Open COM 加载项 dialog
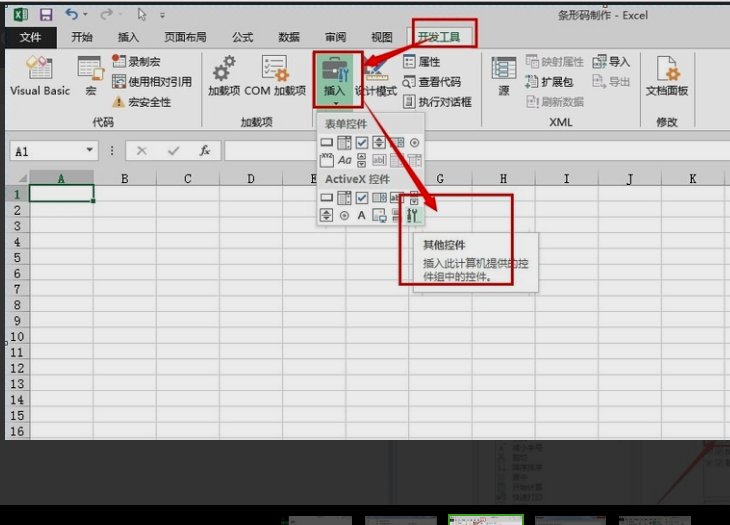 (x=275, y=75)
